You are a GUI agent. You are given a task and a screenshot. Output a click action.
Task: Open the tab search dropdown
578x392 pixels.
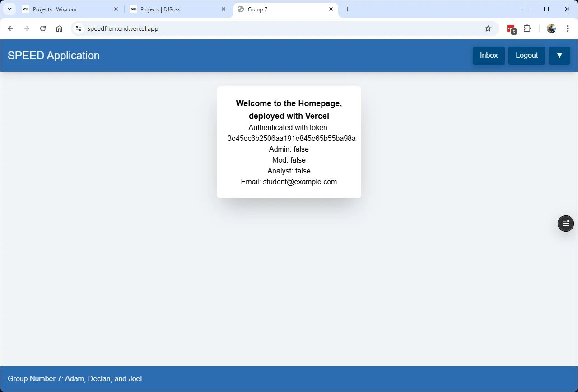[9, 9]
